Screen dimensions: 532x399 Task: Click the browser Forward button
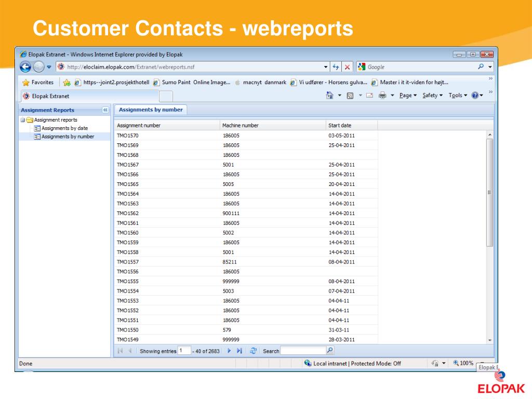38,67
